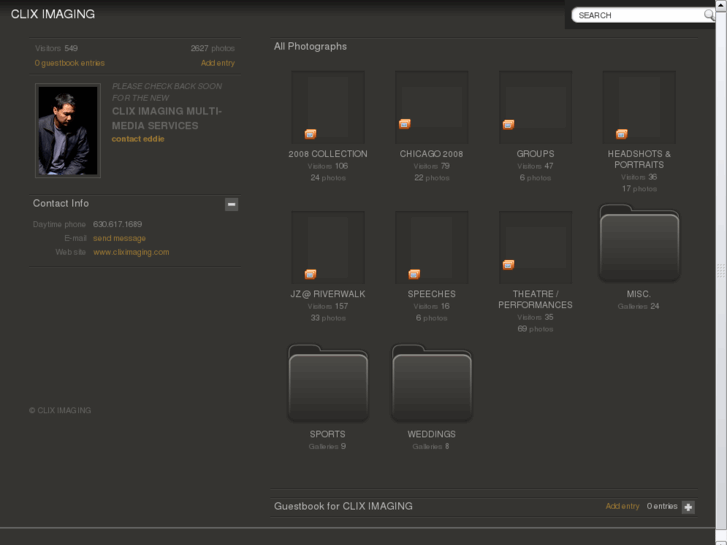Click the slideshow icon on THEATRE / PERFORMANCES thumbnail
Screen dimensions: 727x545
click(509, 264)
